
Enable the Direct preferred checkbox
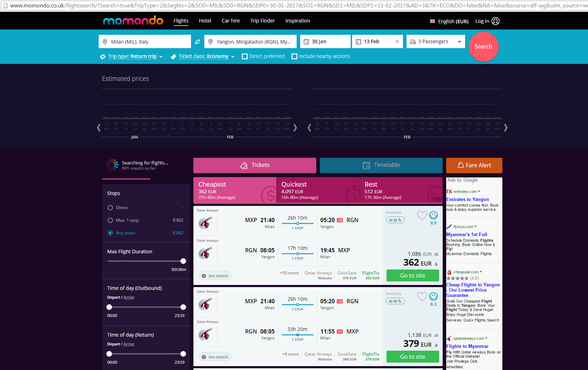(245, 56)
